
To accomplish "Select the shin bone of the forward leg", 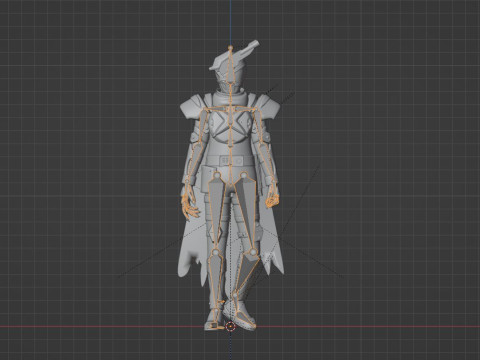I will point(245,273).
